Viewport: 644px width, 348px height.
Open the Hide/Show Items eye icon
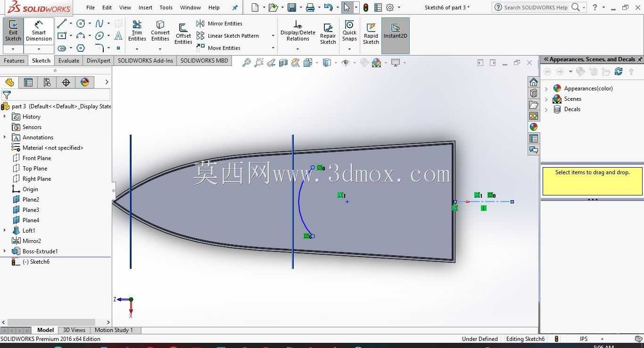[x=345, y=63]
